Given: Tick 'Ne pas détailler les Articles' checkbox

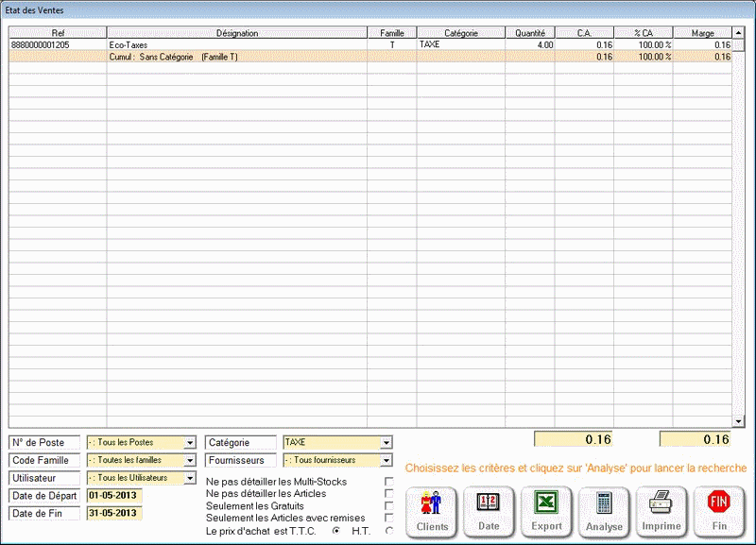Looking at the screenshot, I should (x=389, y=493).
